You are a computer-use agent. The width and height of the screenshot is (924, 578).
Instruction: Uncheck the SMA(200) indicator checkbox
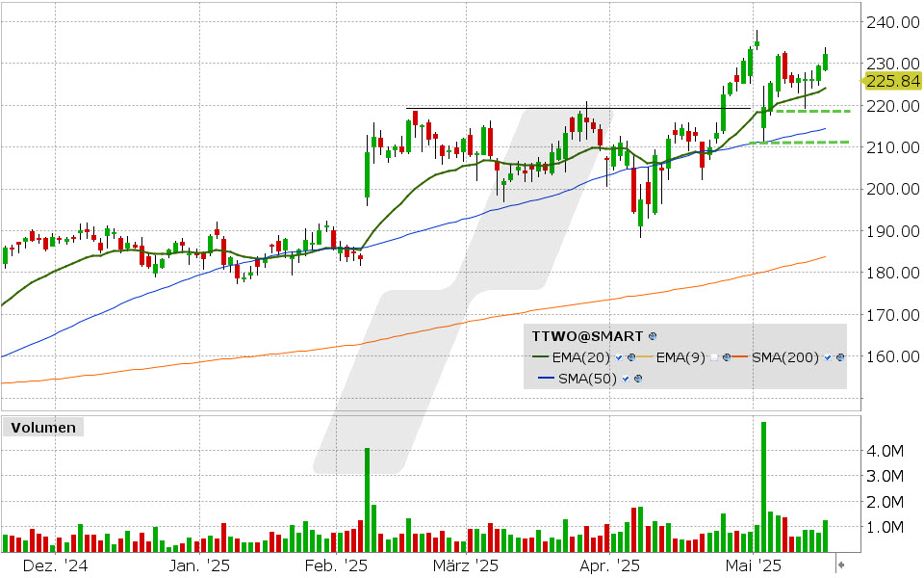[x=828, y=357]
